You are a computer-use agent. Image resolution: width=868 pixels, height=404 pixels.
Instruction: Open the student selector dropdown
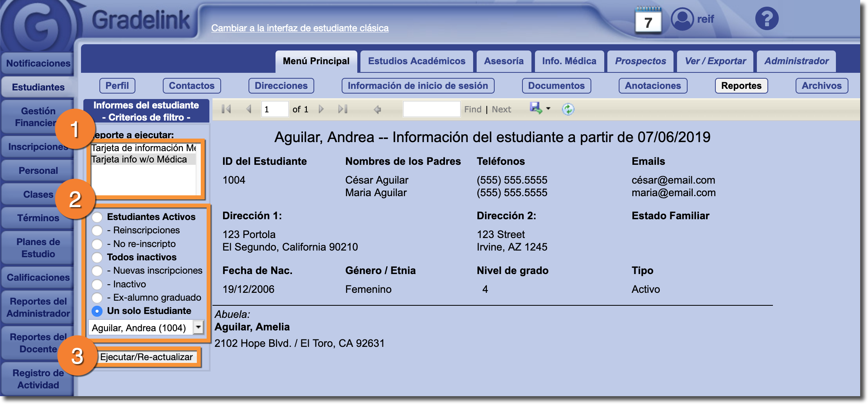(199, 327)
